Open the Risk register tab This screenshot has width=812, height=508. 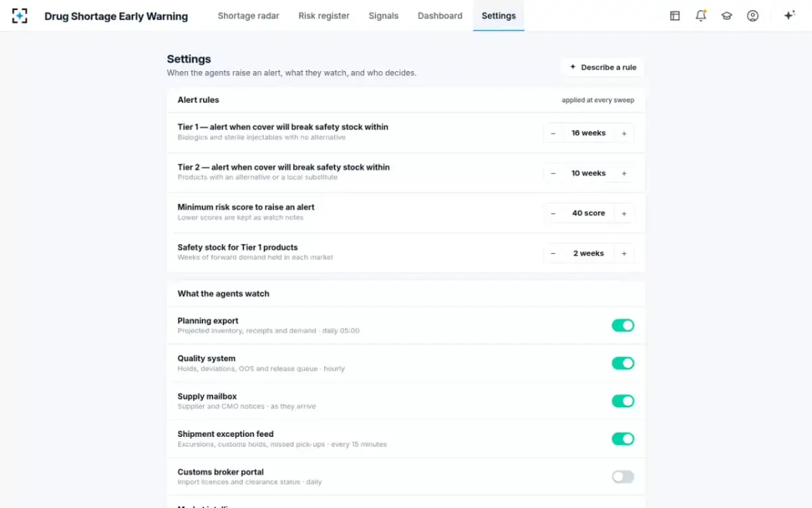pos(324,16)
